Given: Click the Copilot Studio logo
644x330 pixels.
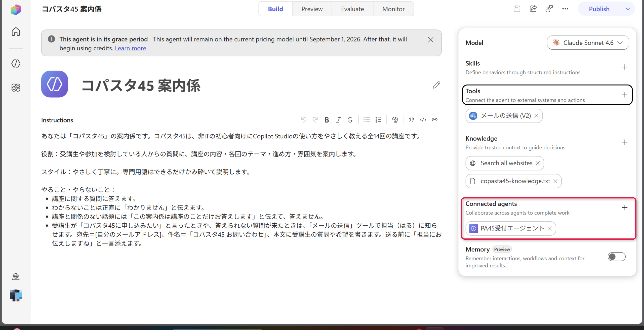Looking at the screenshot, I should coord(16,10).
